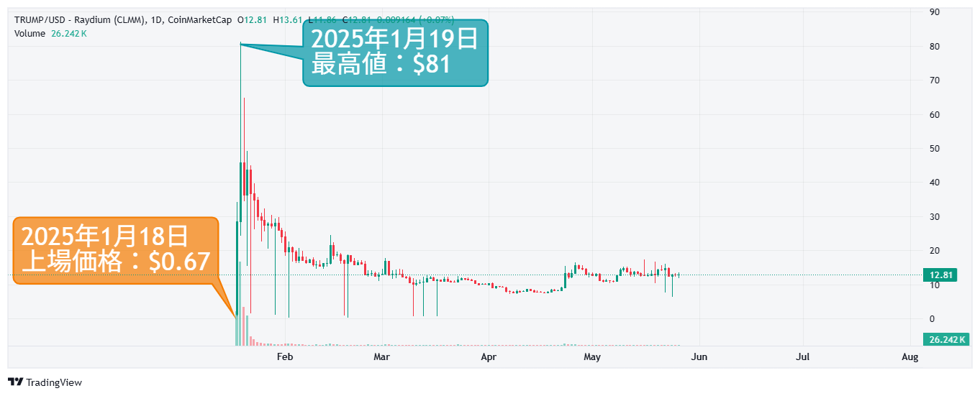Select the Mar label on time axis
This screenshot has height=396, width=980.
[382, 356]
